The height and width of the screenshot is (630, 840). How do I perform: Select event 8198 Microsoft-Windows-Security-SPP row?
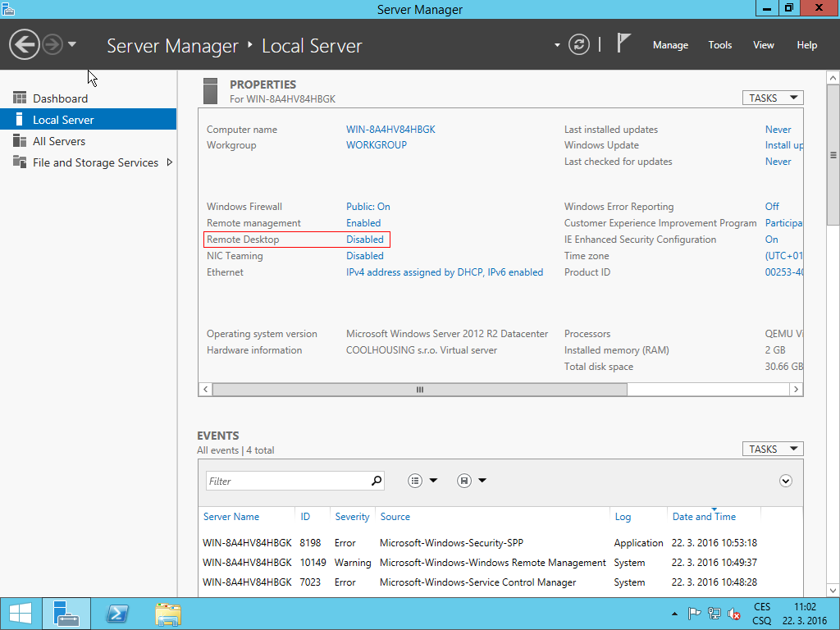point(500,543)
